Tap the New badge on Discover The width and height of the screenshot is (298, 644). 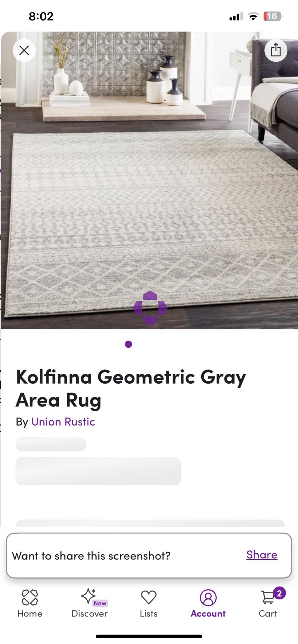pos(100,603)
